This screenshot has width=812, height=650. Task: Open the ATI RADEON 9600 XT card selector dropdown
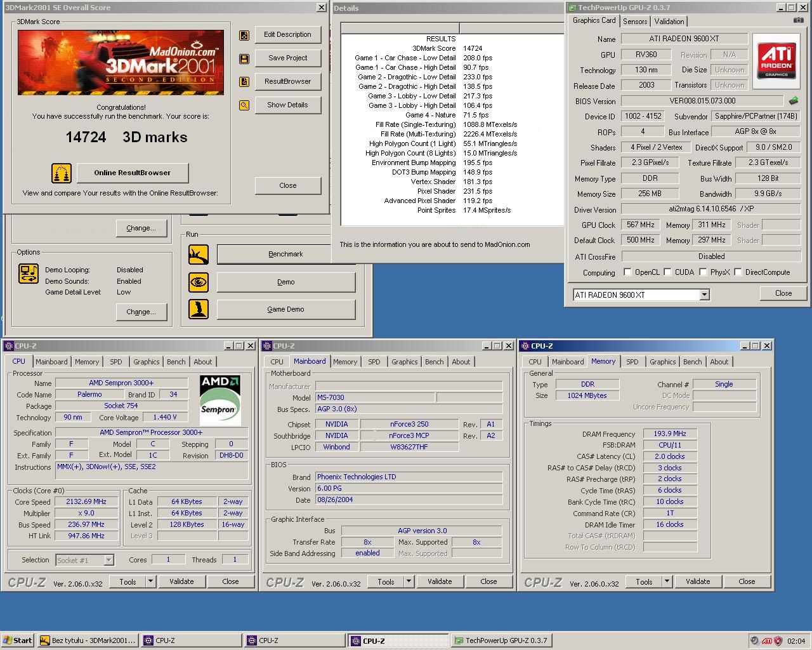tap(704, 295)
